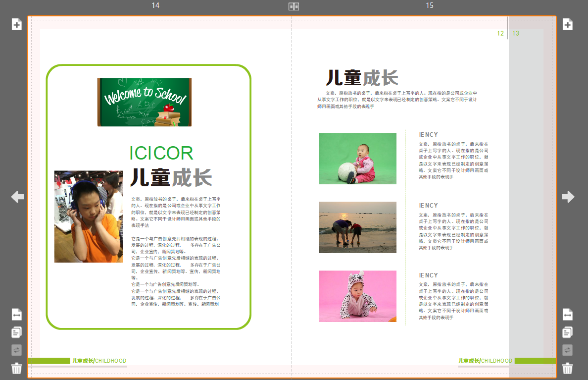Click the right-side page width arrows icon

(x=568, y=314)
